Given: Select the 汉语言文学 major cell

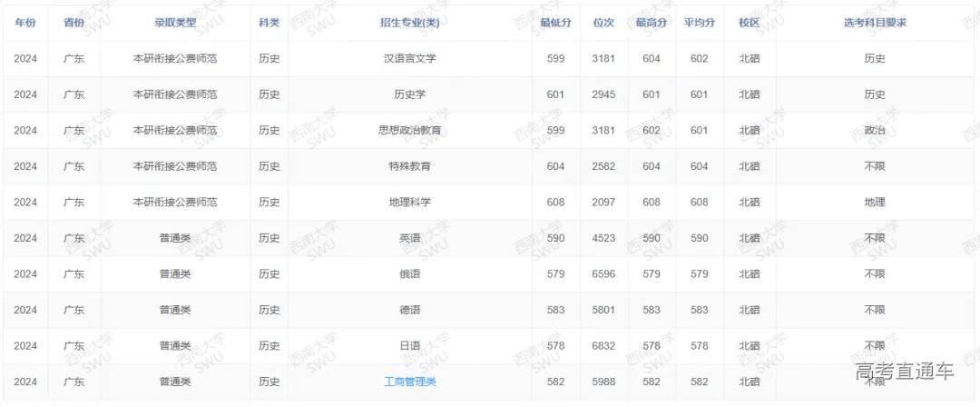Looking at the screenshot, I should 410,59.
